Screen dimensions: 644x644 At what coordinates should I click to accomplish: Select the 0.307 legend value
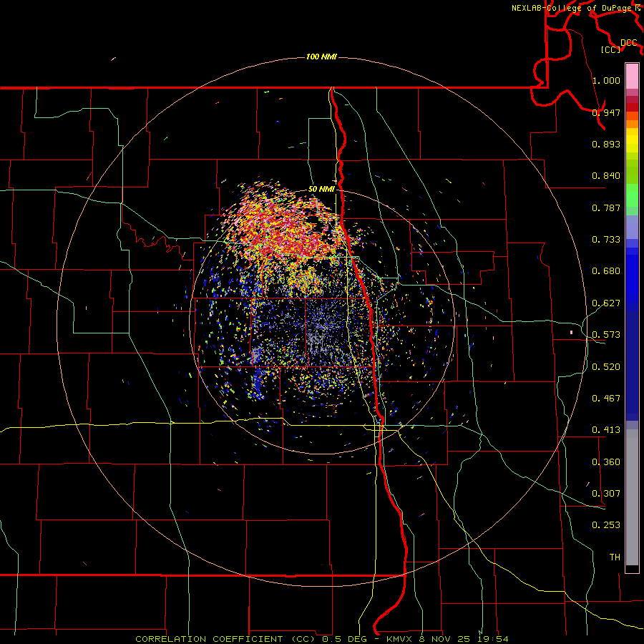pos(606,493)
